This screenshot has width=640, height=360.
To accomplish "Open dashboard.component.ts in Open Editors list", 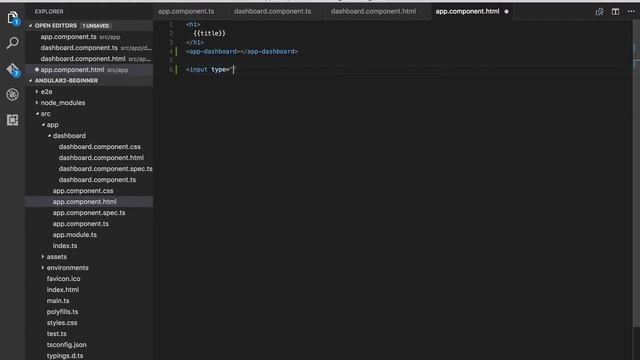I will pos(89,48).
